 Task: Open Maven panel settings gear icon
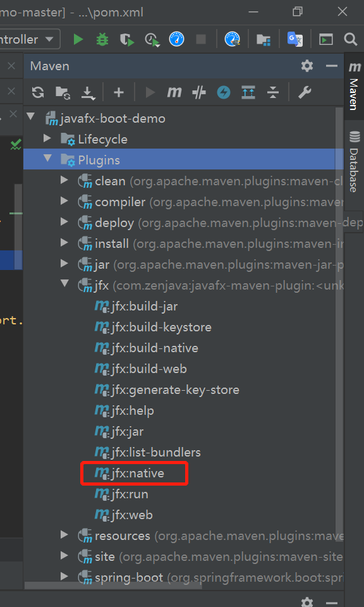(307, 66)
